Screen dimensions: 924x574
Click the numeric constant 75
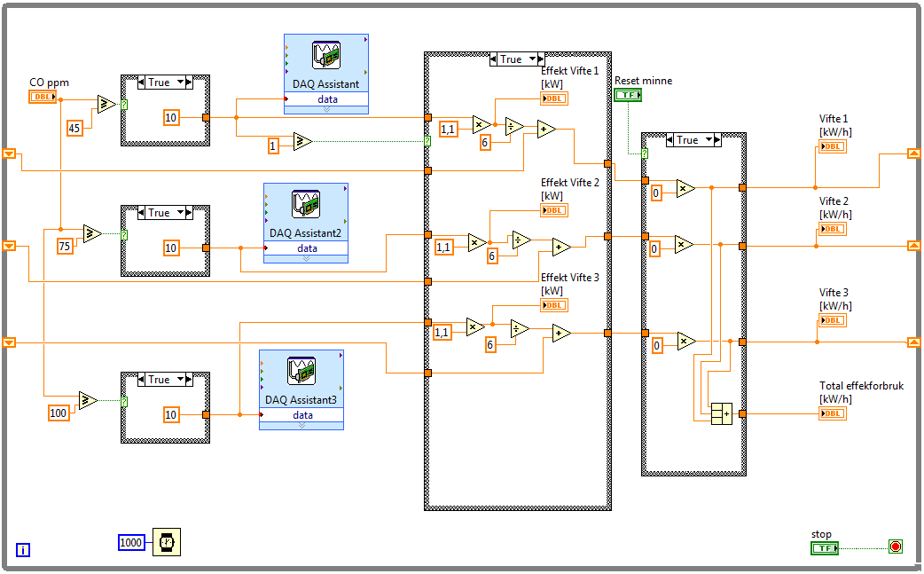[x=65, y=246]
